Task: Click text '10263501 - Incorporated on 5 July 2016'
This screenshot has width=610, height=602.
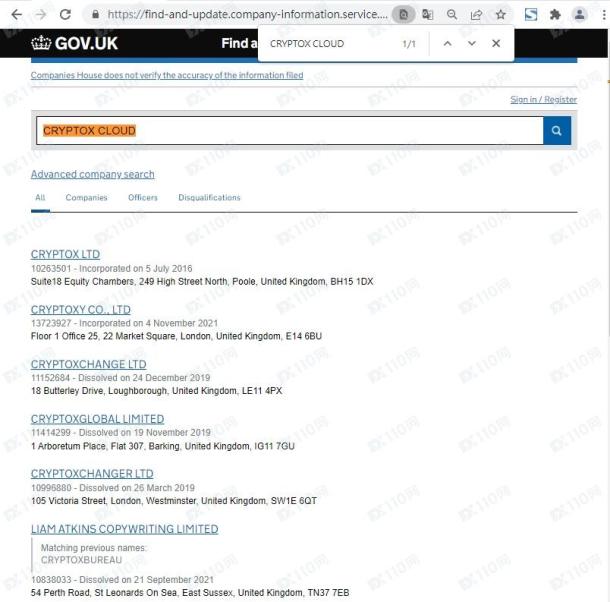Action: (112, 269)
